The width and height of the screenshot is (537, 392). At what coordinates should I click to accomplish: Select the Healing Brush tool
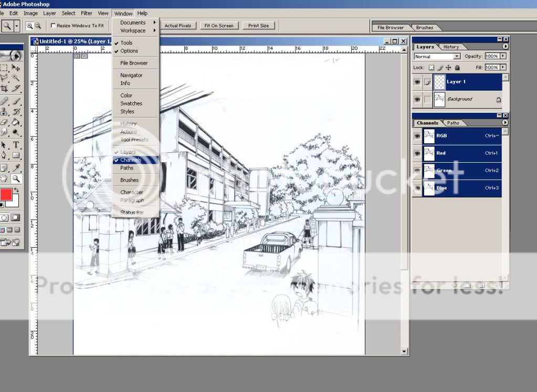click(4, 101)
